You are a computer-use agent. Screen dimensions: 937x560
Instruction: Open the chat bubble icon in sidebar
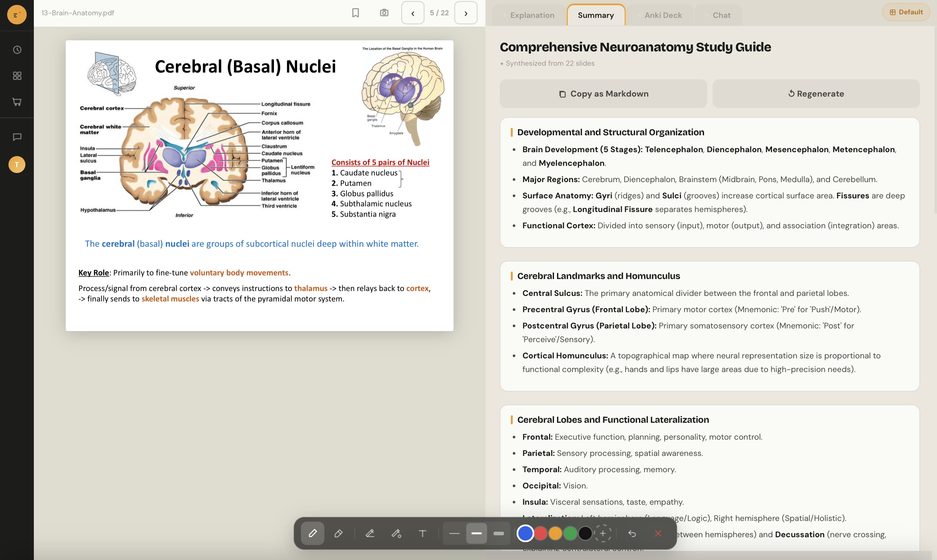(x=17, y=137)
